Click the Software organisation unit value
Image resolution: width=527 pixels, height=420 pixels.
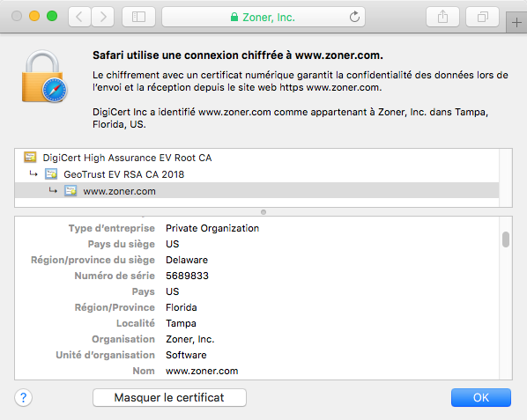(186, 355)
